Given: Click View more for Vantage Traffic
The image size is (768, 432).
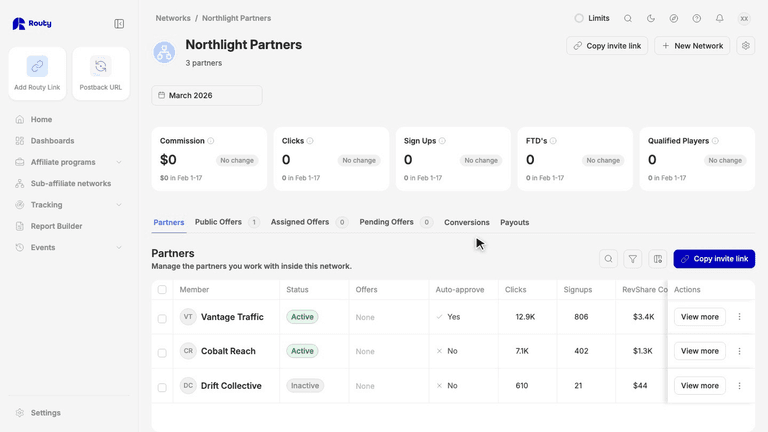Looking at the screenshot, I should [699, 317].
